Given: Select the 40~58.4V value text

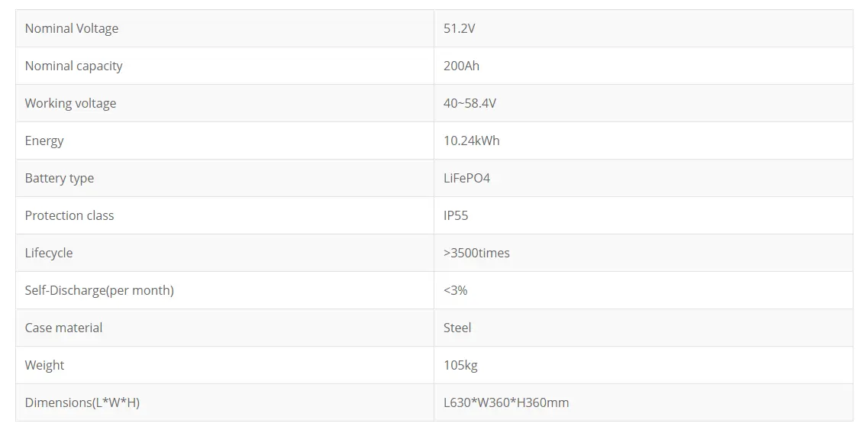Looking at the screenshot, I should (x=469, y=103).
